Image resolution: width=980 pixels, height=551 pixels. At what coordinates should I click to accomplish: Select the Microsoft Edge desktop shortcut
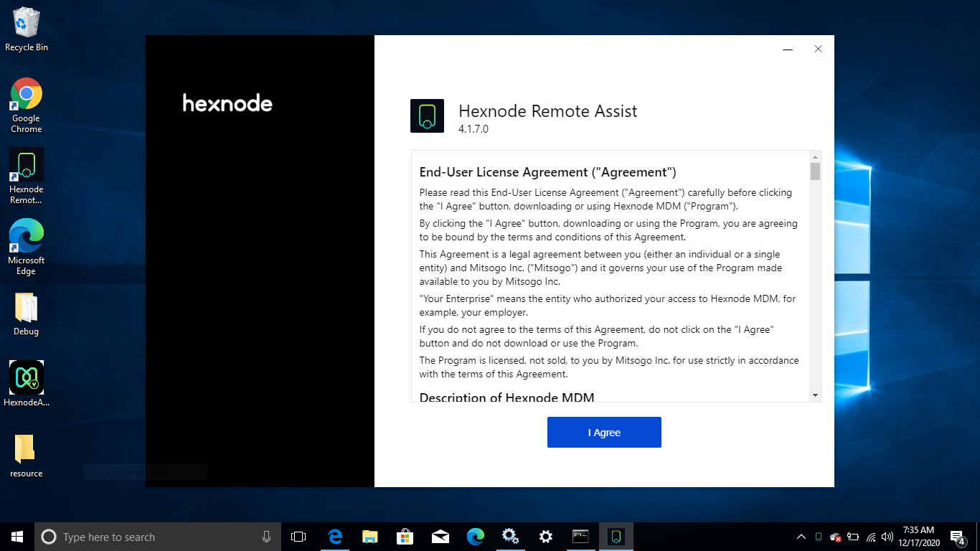point(27,247)
